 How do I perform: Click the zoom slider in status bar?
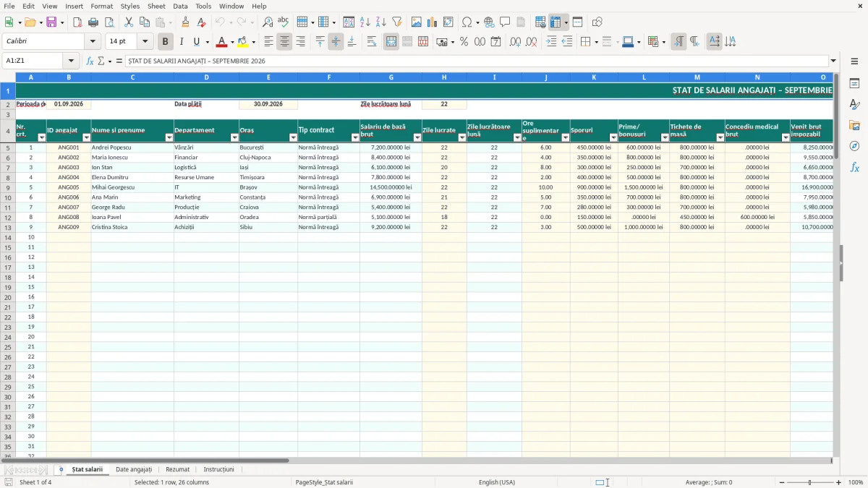pos(809,482)
